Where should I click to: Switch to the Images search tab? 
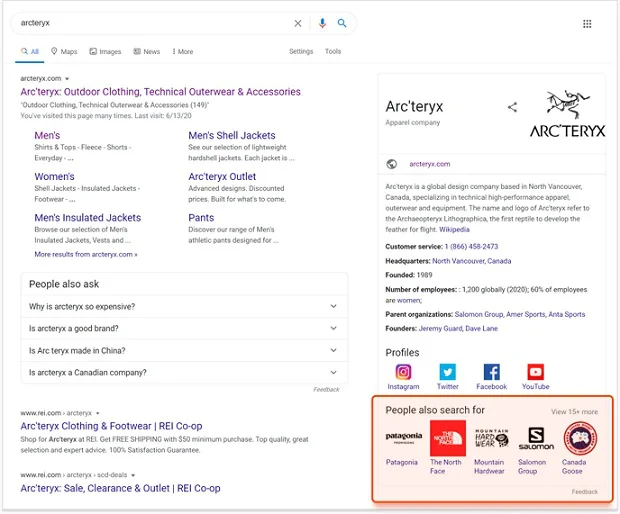point(105,52)
